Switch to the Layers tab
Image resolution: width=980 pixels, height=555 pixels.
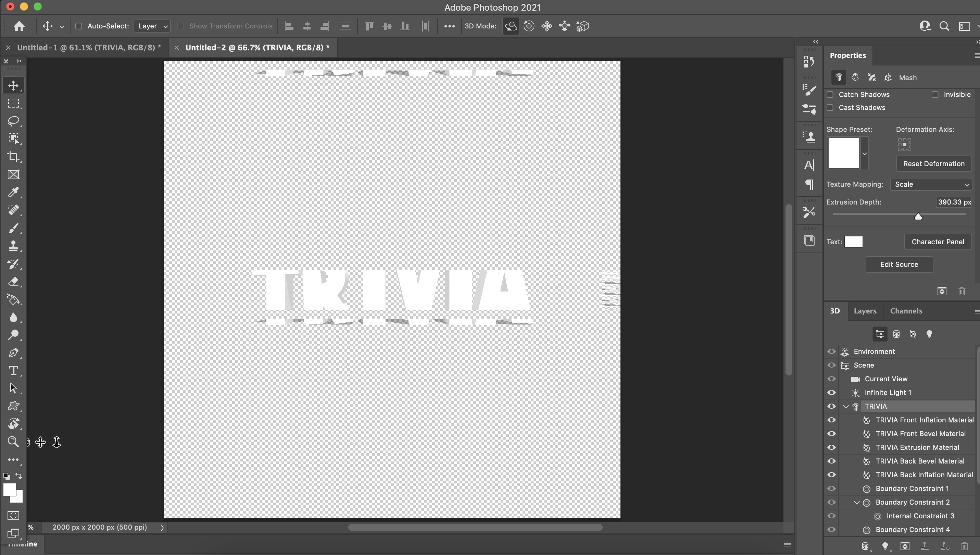865,311
